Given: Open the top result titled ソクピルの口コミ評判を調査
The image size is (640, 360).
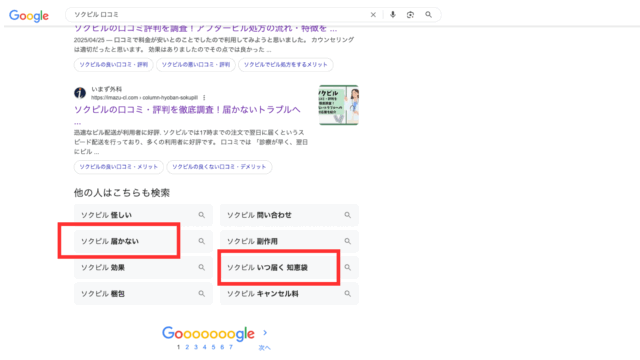Looking at the screenshot, I should (205, 29).
